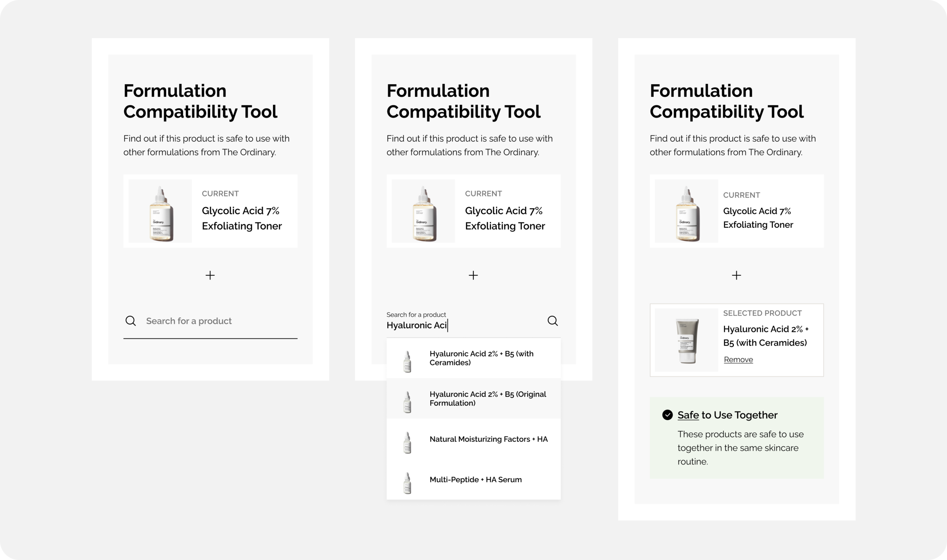Click the selected product tube thumbnail
Image resolution: width=947 pixels, height=560 pixels.
(687, 340)
